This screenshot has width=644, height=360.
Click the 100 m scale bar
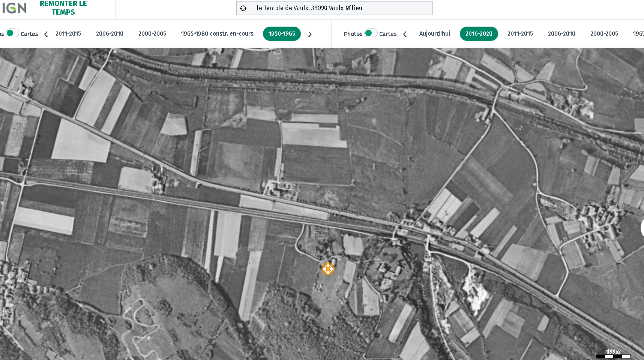tap(613, 354)
